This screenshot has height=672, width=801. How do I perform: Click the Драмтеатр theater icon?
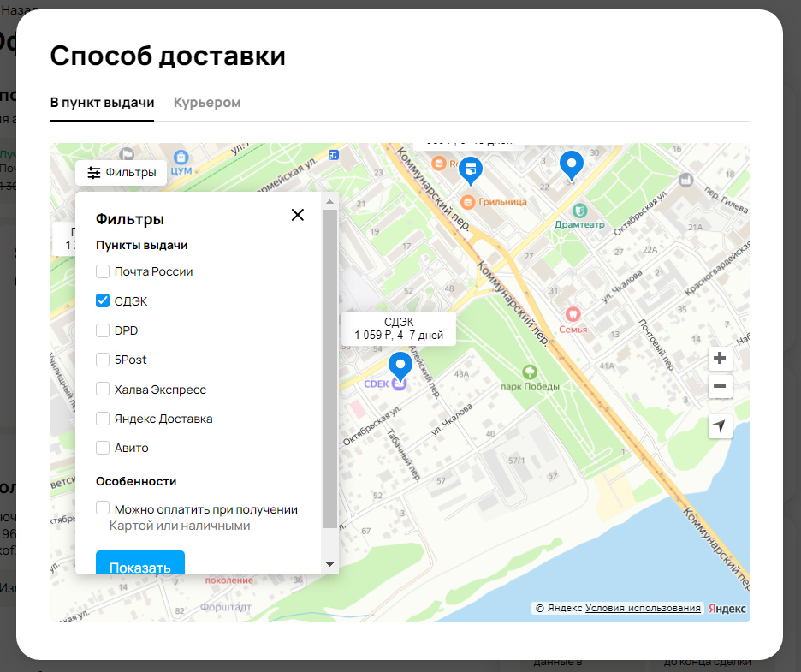coord(579,210)
